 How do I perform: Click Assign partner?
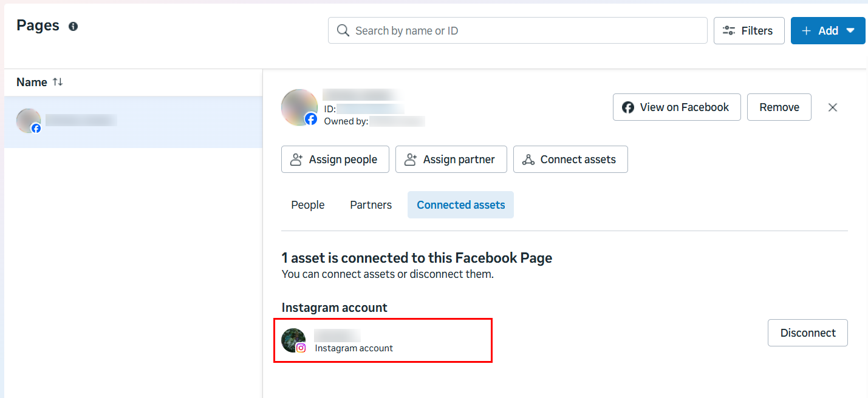point(451,160)
